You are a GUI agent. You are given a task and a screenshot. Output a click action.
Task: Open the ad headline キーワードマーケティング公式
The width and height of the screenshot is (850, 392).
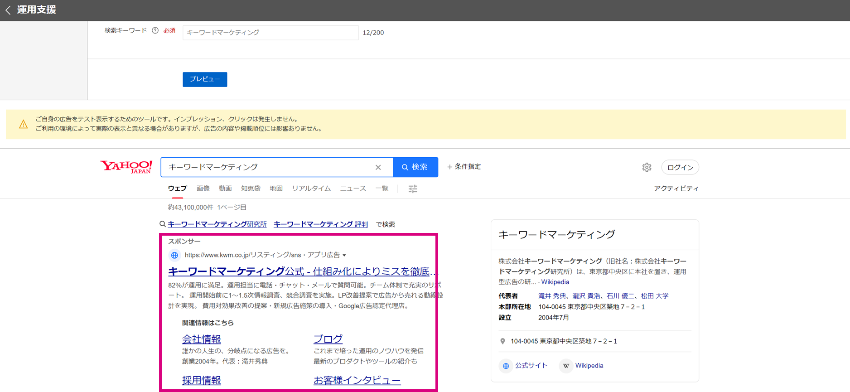point(302,271)
